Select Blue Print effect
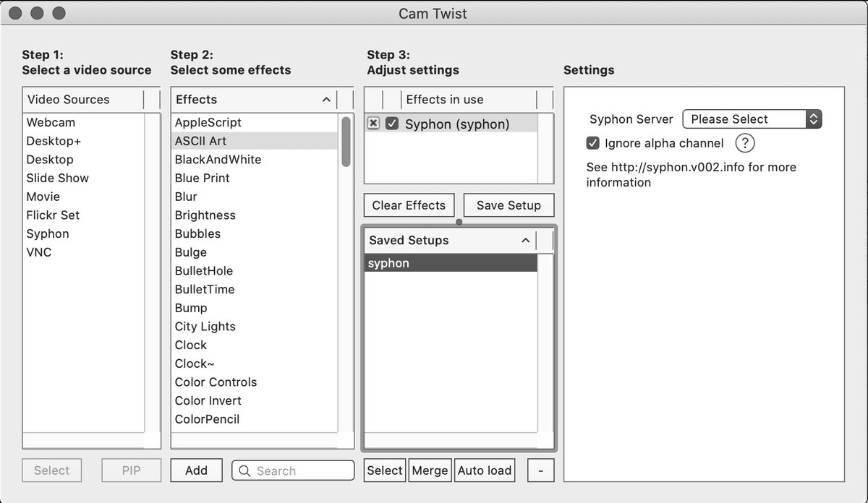868x503 pixels. [255, 179]
